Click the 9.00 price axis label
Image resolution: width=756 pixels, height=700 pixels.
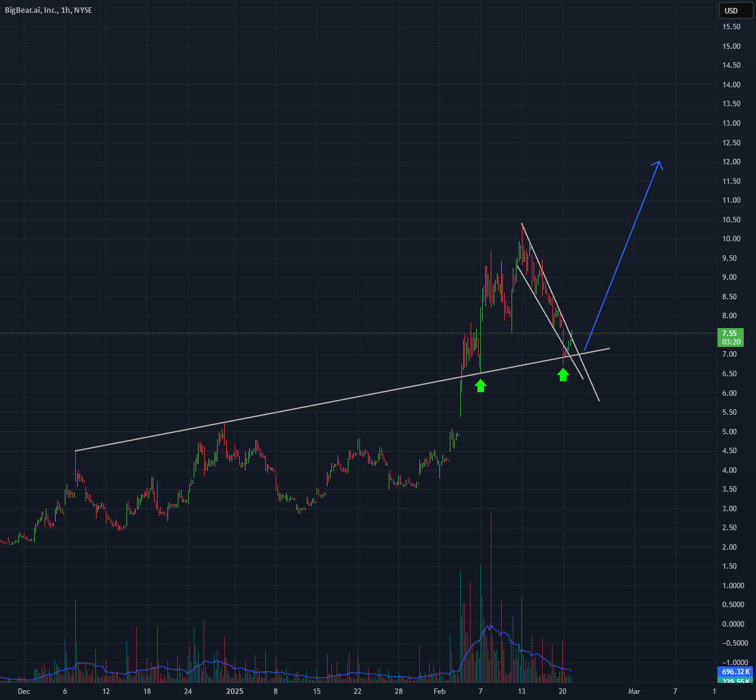[x=729, y=277]
